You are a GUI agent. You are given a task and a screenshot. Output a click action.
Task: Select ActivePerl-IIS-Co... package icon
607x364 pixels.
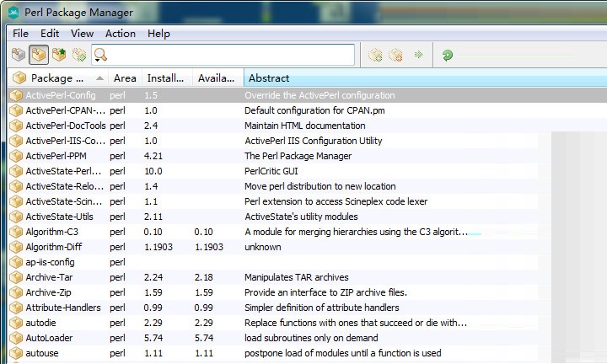16,141
